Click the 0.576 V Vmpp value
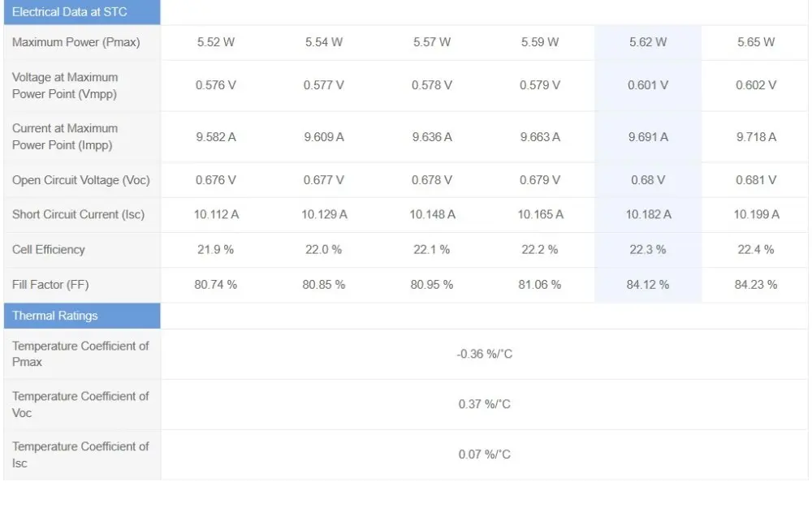The width and height of the screenshot is (812, 512). pyautogui.click(x=216, y=85)
